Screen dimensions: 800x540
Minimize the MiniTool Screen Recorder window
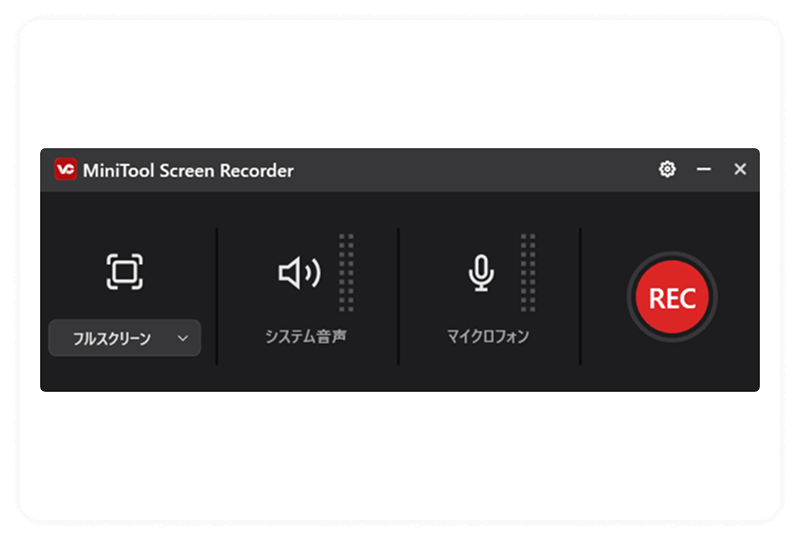(704, 169)
